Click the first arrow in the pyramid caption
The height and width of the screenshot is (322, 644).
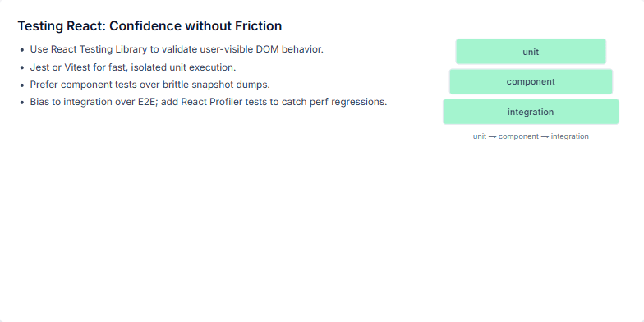(x=493, y=136)
